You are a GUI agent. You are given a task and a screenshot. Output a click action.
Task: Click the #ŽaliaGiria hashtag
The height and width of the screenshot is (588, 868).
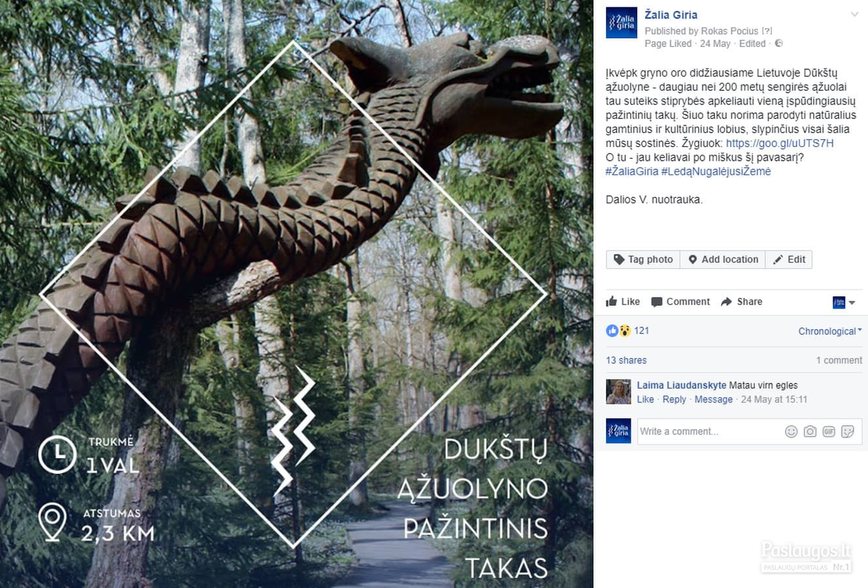632,171
